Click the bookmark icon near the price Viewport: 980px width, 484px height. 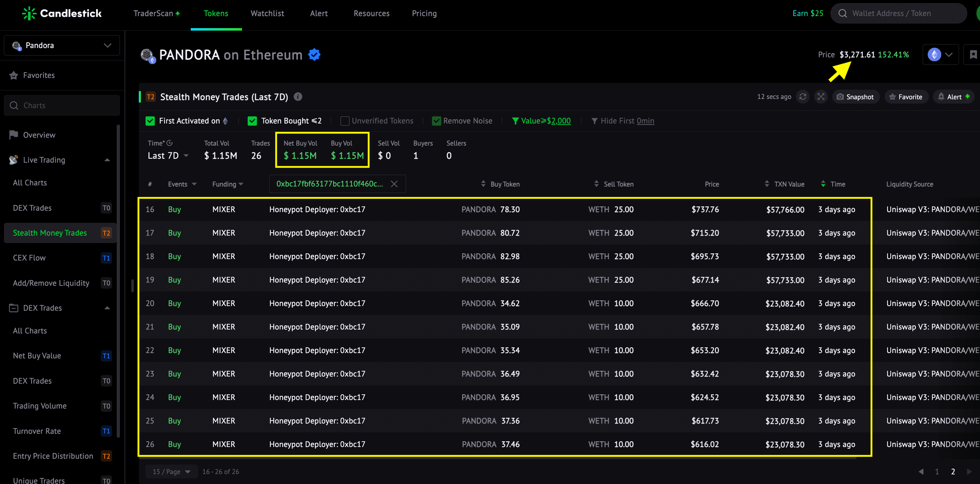[973, 55]
